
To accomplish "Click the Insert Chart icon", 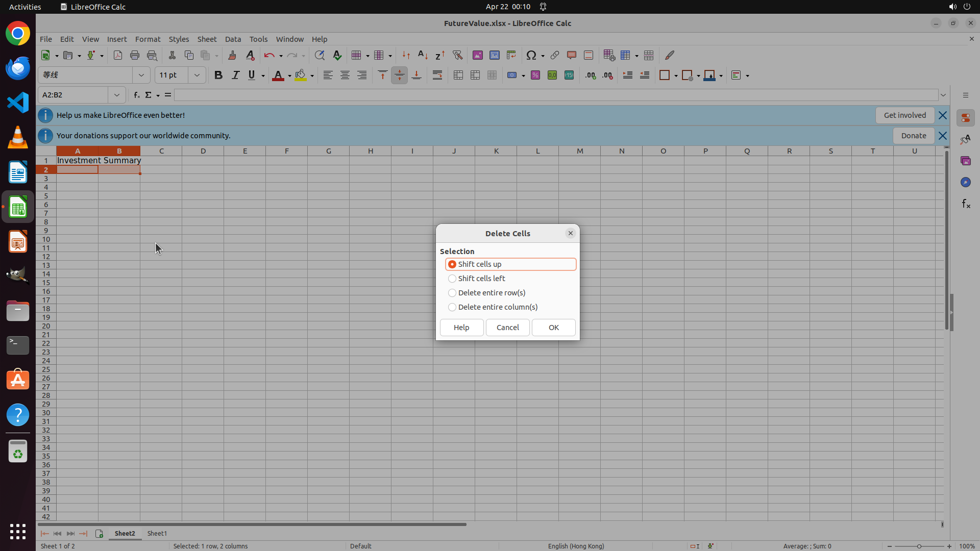I will pyautogui.click(x=494, y=55).
